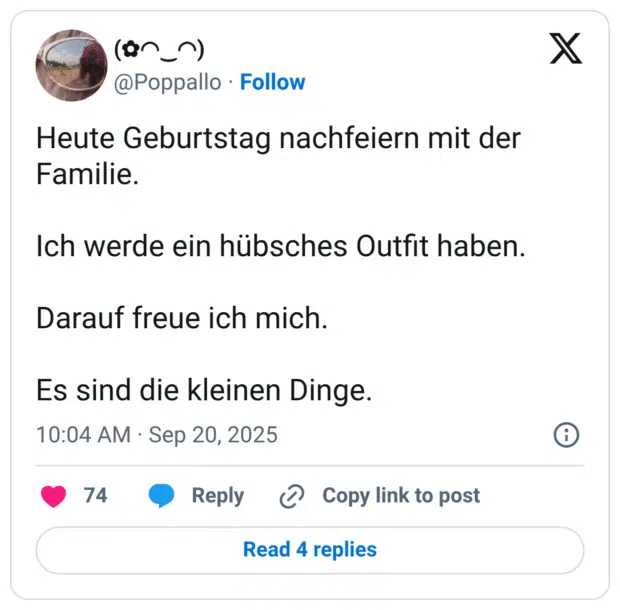This screenshot has width=620, height=610.
Task: Open the @Poppallo handle link
Action: [168, 82]
